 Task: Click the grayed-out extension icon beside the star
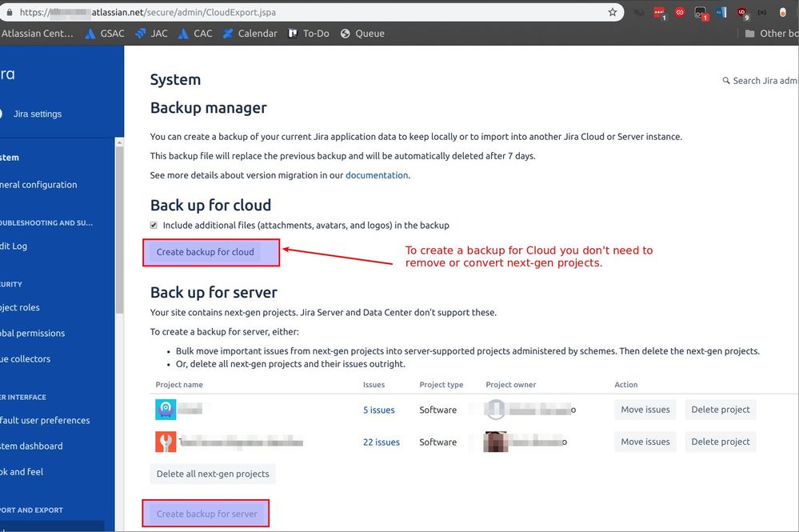click(x=638, y=12)
